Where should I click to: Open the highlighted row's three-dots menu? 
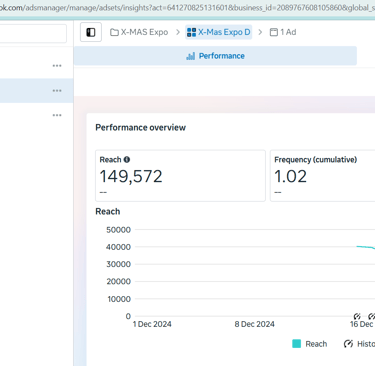click(57, 91)
